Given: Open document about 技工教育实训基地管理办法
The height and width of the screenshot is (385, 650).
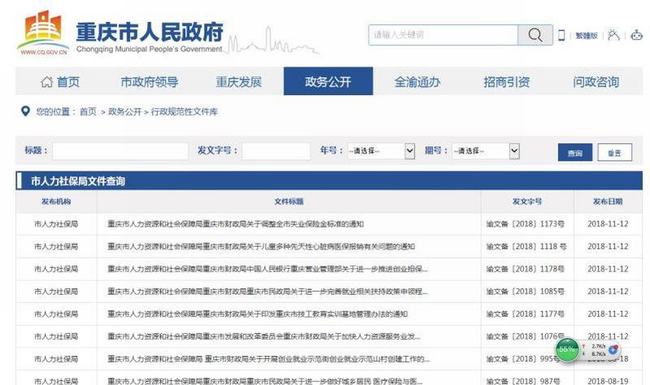Looking at the screenshot, I should 257,314.
